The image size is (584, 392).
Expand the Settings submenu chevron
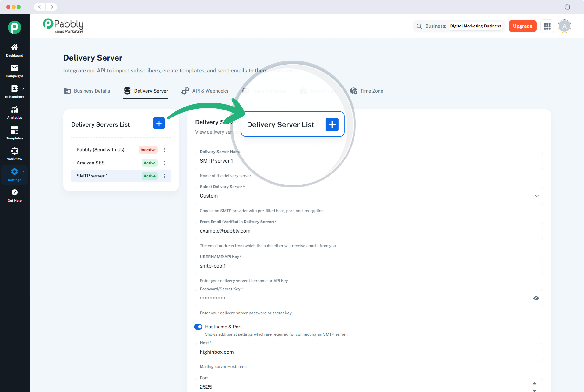[23, 172]
